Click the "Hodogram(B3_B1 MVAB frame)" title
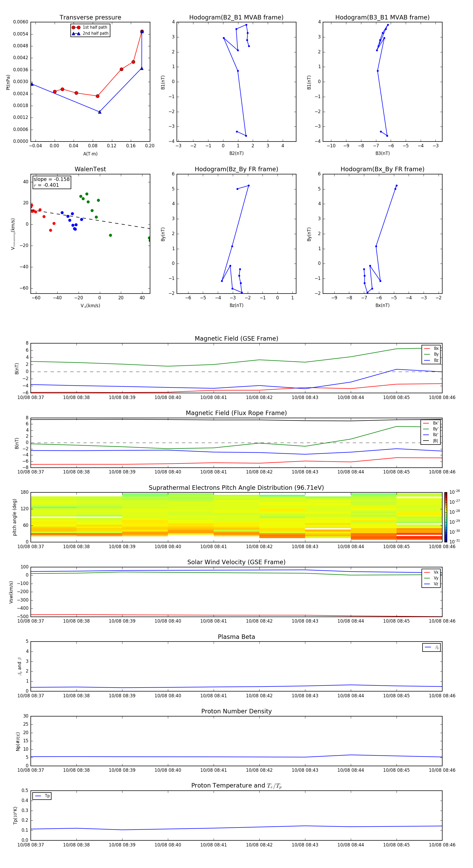473x868 pixels. click(x=382, y=18)
